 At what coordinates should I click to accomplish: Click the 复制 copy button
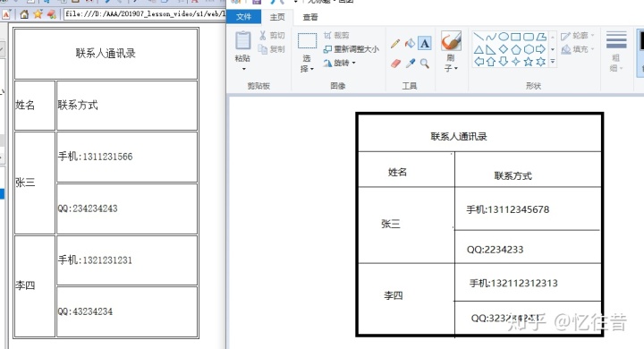point(272,49)
